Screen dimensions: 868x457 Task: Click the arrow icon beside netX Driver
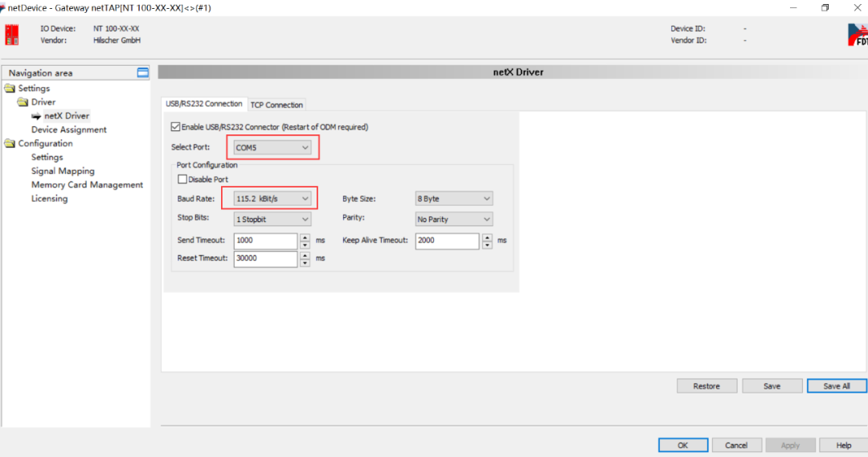pos(36,116)
